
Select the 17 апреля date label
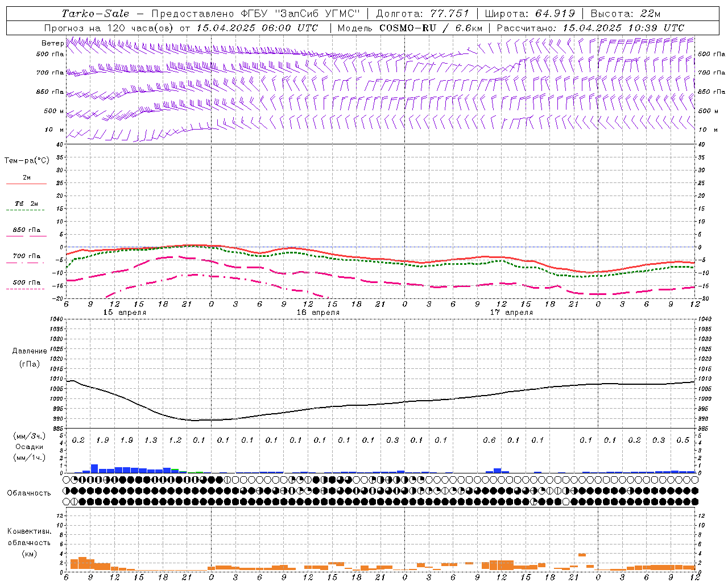(511, 313)
